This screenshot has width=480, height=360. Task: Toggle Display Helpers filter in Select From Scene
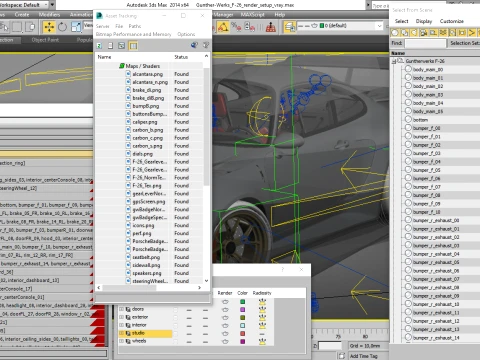tap(433, 33)
